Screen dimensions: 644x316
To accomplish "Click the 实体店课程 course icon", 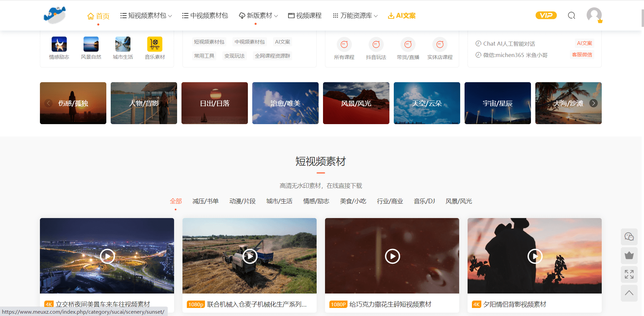I will click(440, 44).
